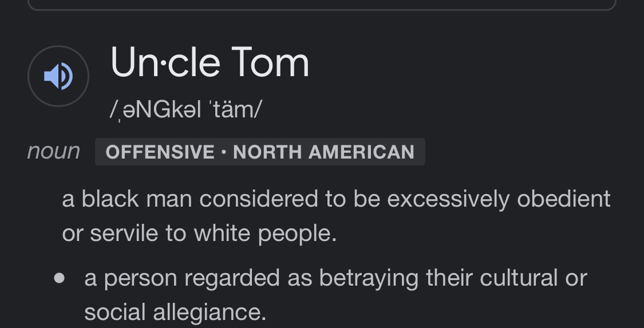Click the "OFFENSIVE" usage label
This screenshot has width=644, height=328.
pyautogui.click(x=160, y=152)
